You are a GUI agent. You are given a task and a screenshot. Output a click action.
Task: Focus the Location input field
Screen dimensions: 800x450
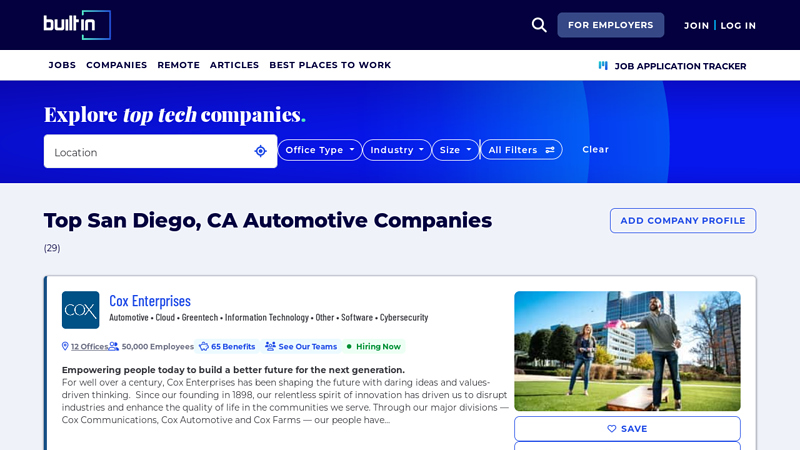(160, 151)
